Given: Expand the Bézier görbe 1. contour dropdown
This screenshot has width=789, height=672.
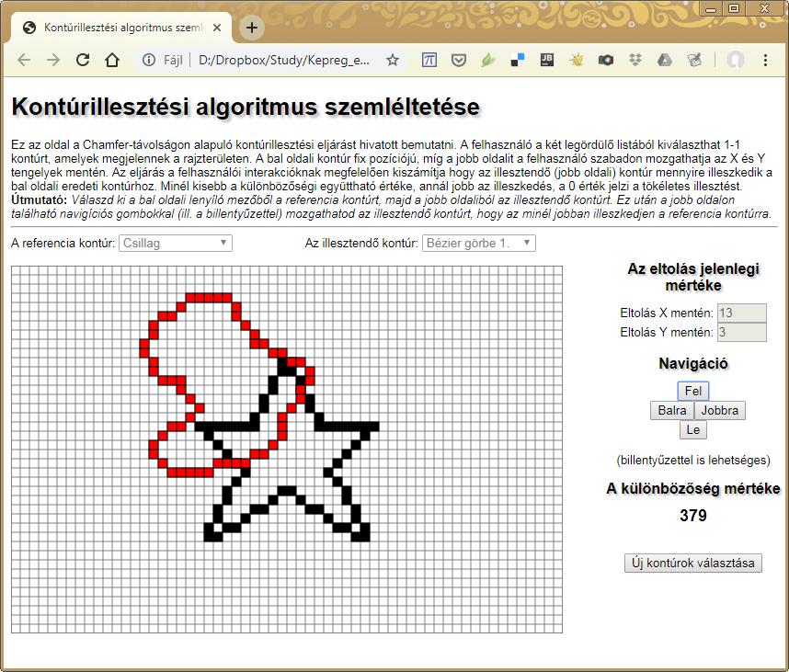Looking at the screenshot, I should pos(478,243).
